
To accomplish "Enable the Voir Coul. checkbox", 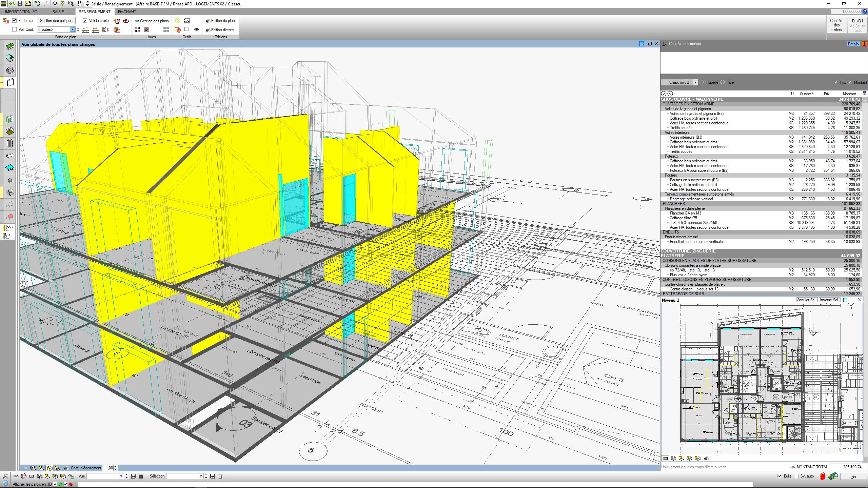I will pyautogui.click(x=15, y=29).
